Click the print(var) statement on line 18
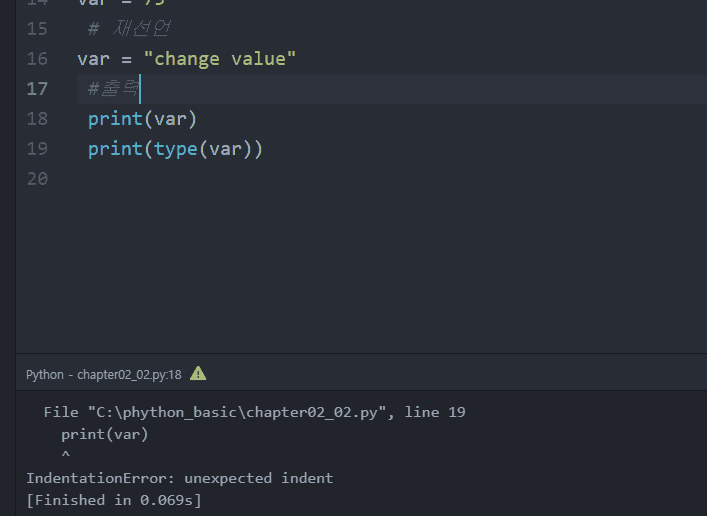Image resolution: width=707 pixels, height=516 pixels. click(x=142, y=119)
